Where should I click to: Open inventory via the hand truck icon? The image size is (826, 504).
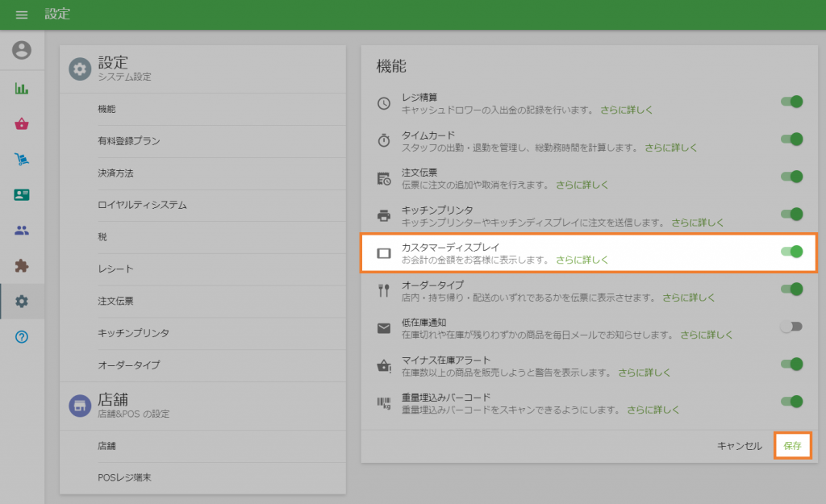[x=22, y=160]
